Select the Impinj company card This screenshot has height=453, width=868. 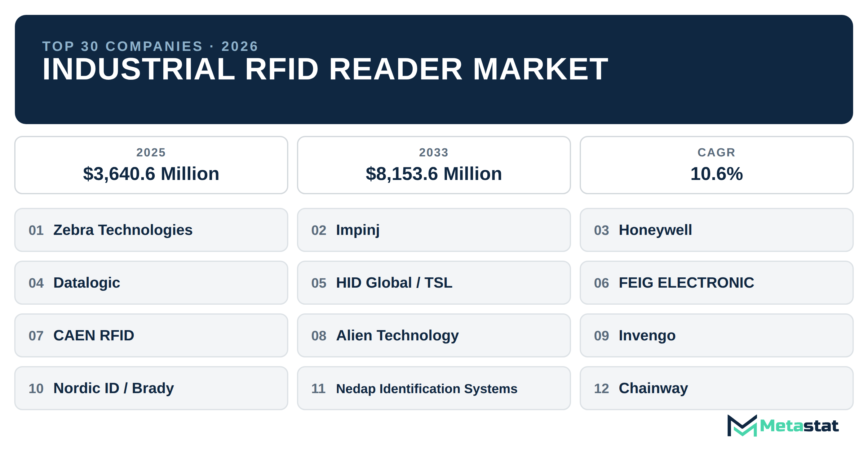[x=434, y=230]
